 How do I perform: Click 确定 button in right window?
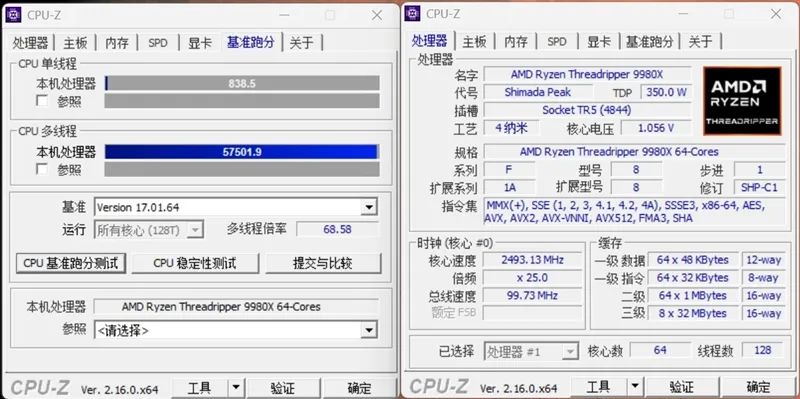(758, 386)
